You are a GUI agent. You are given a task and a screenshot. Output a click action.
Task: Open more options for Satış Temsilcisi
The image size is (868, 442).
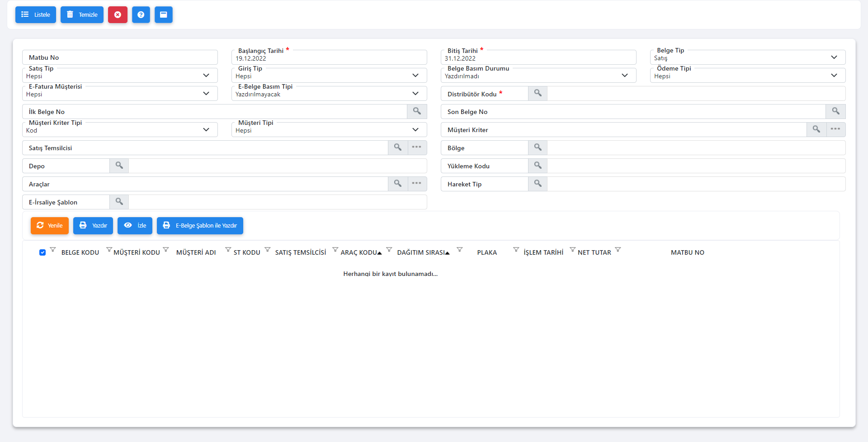click(x=417, y=147)
